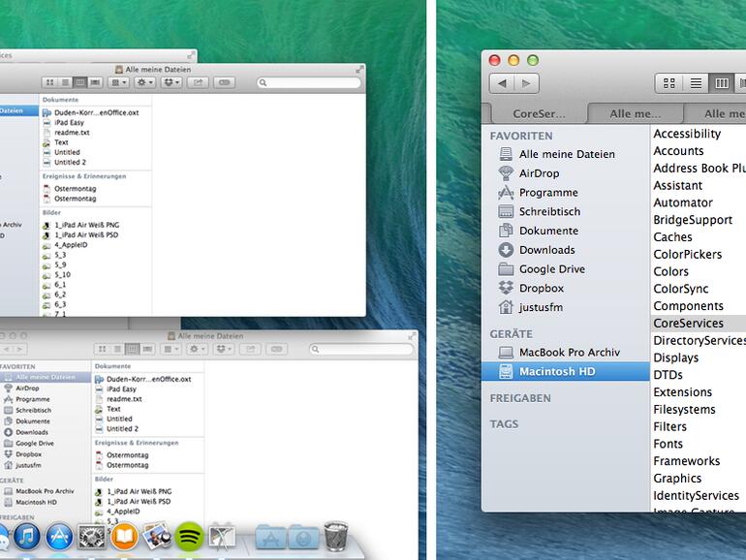Open the Dropbox dropdown in the upper Finder toolbar

point(171,82)
